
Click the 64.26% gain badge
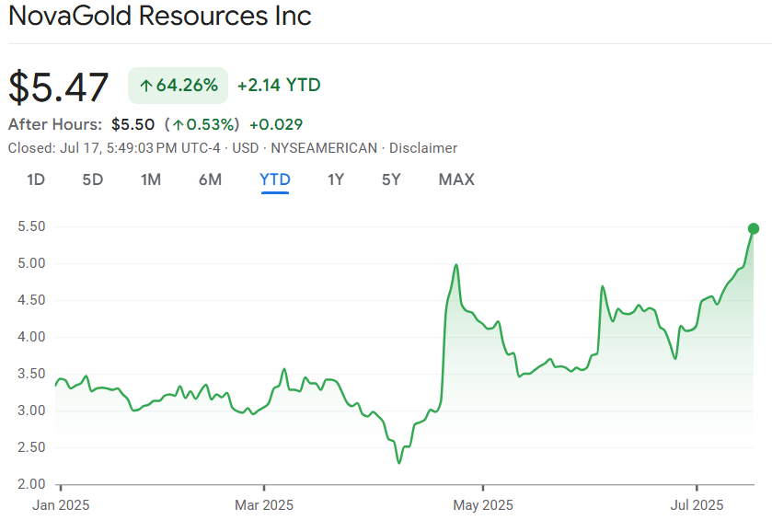(179, 86)
